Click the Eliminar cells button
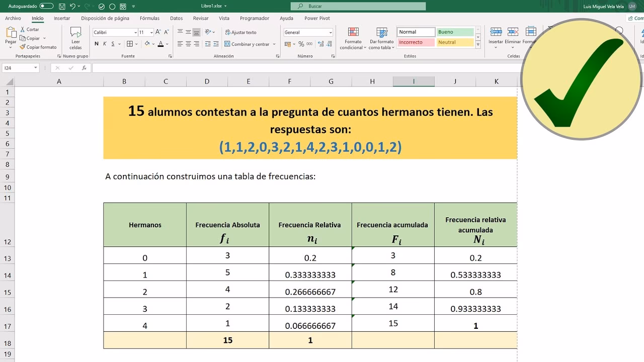 [x=513, y=35]
